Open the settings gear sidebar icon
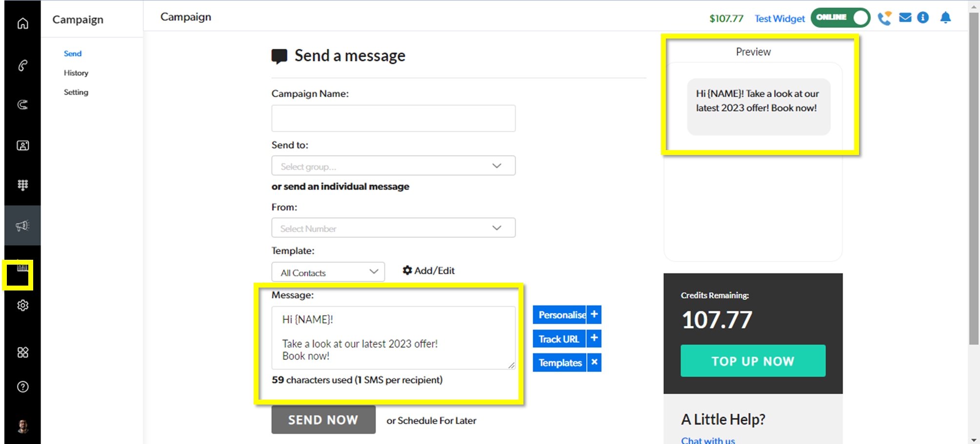 22,306
